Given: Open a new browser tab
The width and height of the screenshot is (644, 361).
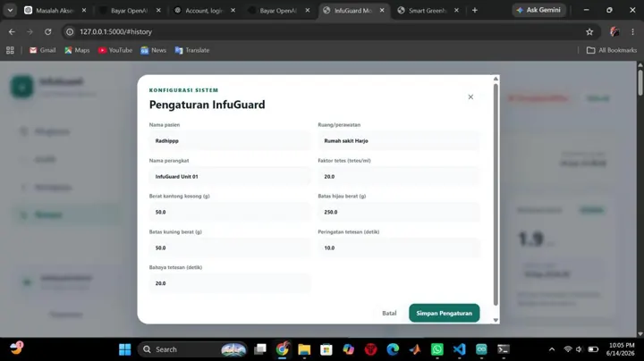Looking at the screenshot, I should coord(475,10).
